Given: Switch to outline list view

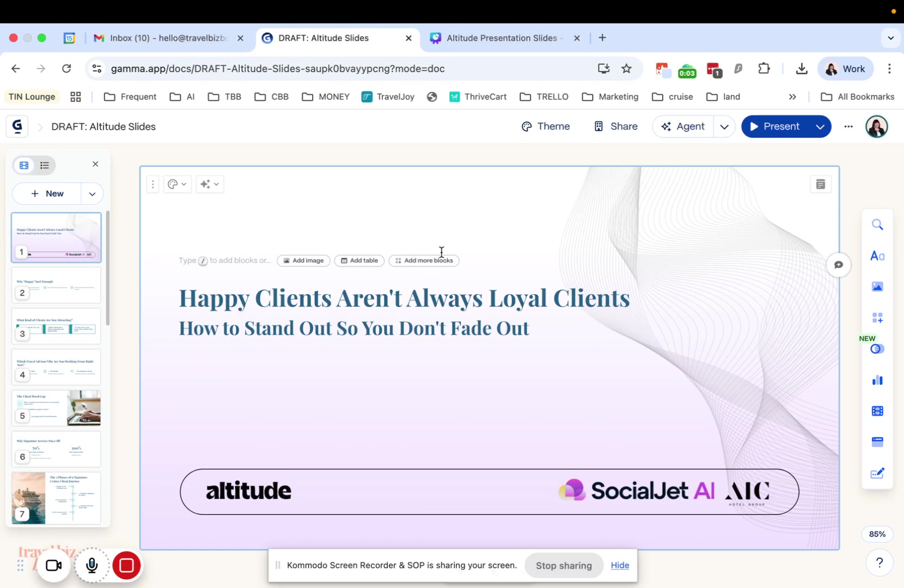Looking at the screenshot, I should [45, 166].
